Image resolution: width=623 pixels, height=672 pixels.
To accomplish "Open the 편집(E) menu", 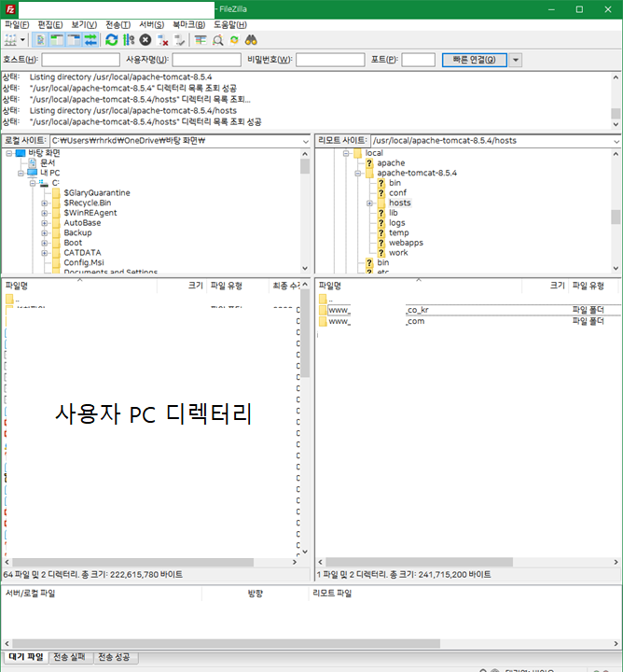I will (x=50, y=25).
